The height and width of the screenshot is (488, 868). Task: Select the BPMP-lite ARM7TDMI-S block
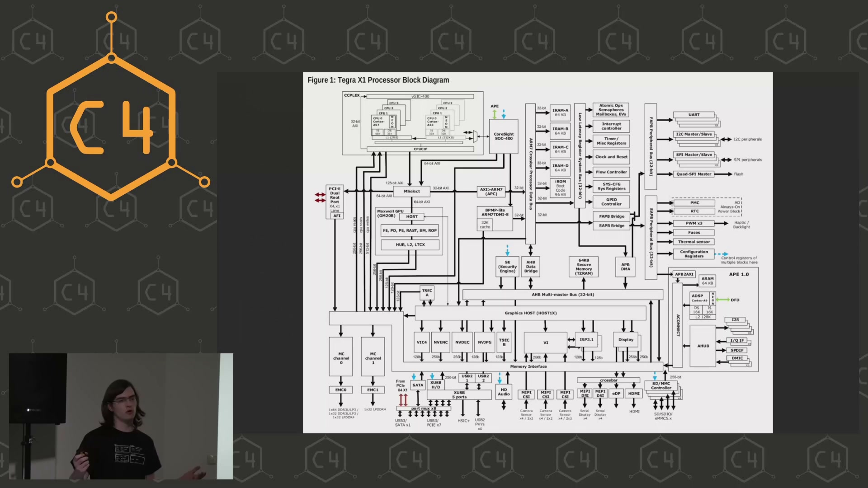[495, 218]
